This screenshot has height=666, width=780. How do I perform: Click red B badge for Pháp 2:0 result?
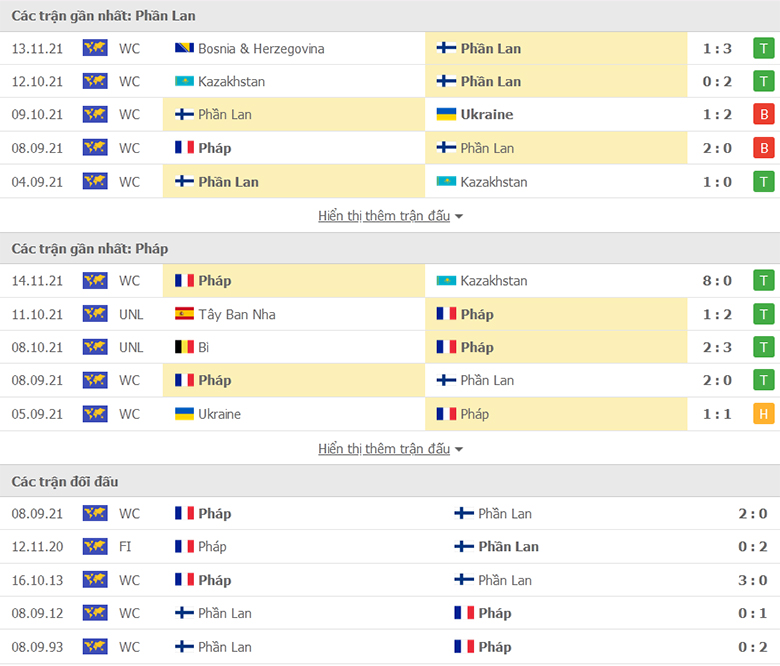click(764, 148)
